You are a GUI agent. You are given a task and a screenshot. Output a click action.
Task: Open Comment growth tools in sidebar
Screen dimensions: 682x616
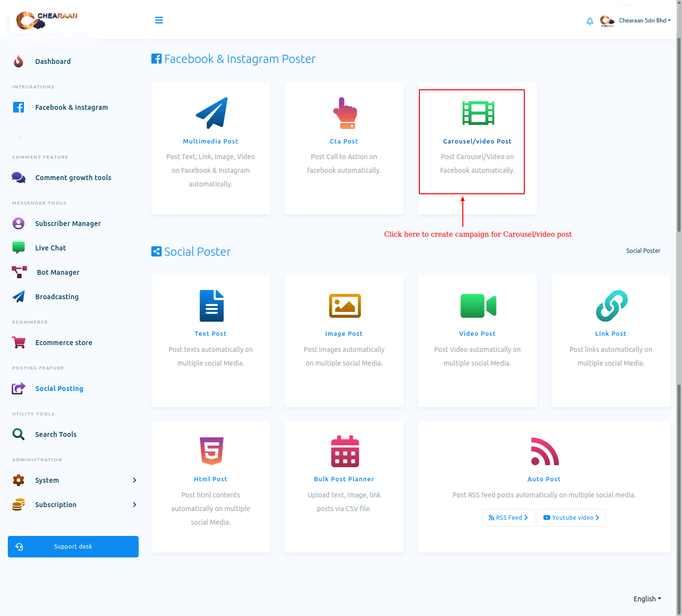click(x=73, y=178)
